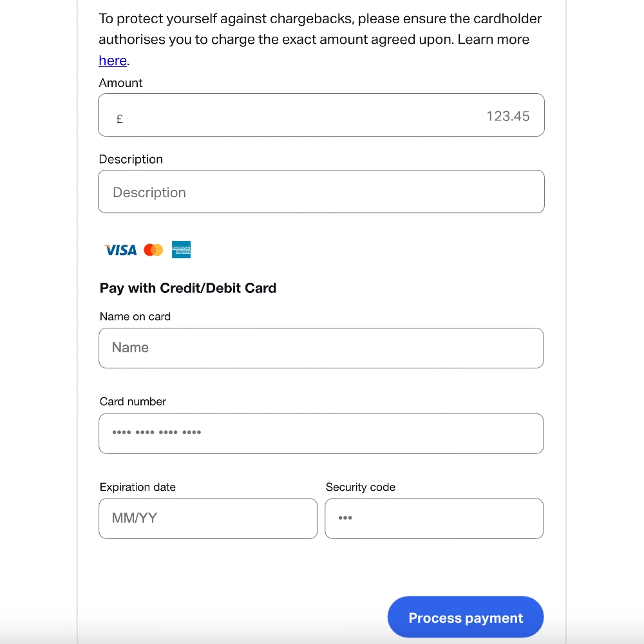
Task: Click the Amount field label
Action: 120,83
